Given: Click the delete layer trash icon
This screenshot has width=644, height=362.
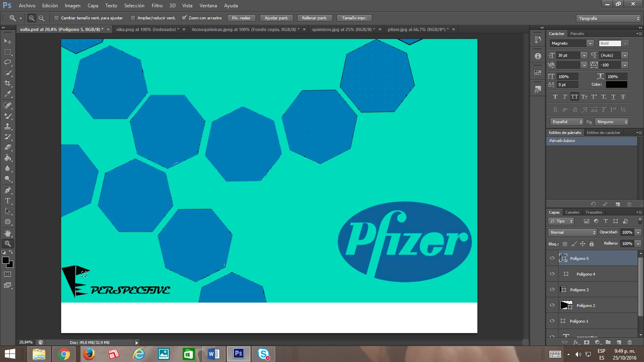Looking at the screenshot, I should (x=630, y=342).
